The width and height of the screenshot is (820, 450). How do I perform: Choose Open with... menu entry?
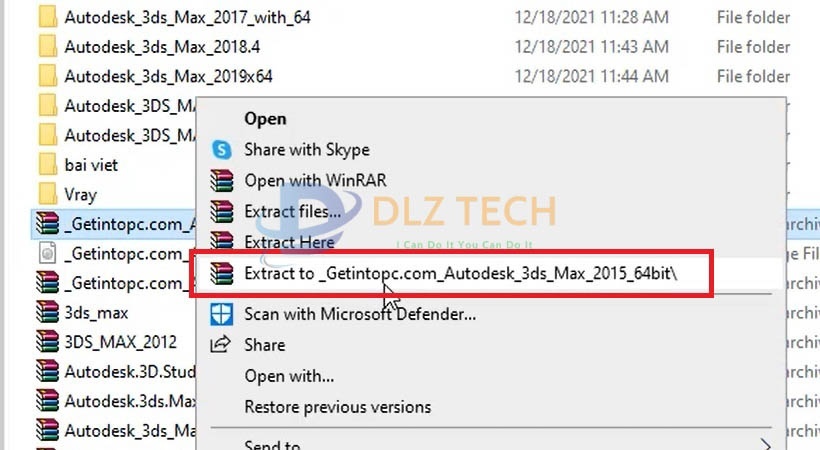(x=289, y=376)
